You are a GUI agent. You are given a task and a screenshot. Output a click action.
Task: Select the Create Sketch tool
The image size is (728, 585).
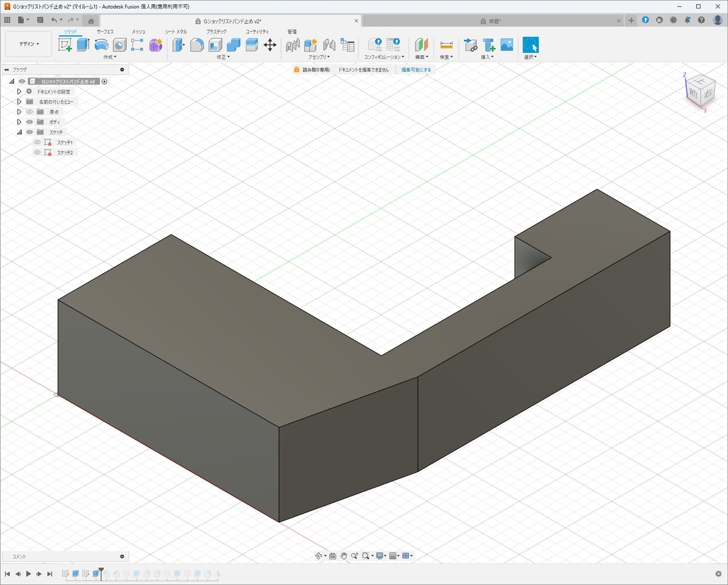(66, 45)
